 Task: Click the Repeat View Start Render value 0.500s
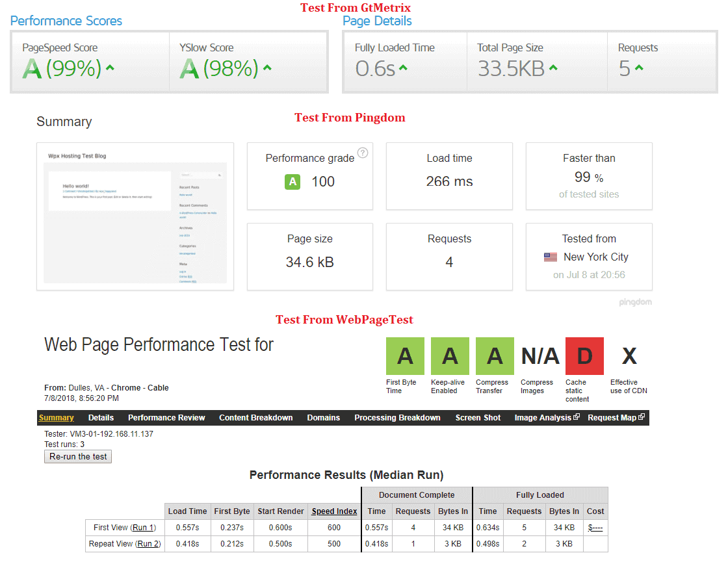click(x=280, y=544)
